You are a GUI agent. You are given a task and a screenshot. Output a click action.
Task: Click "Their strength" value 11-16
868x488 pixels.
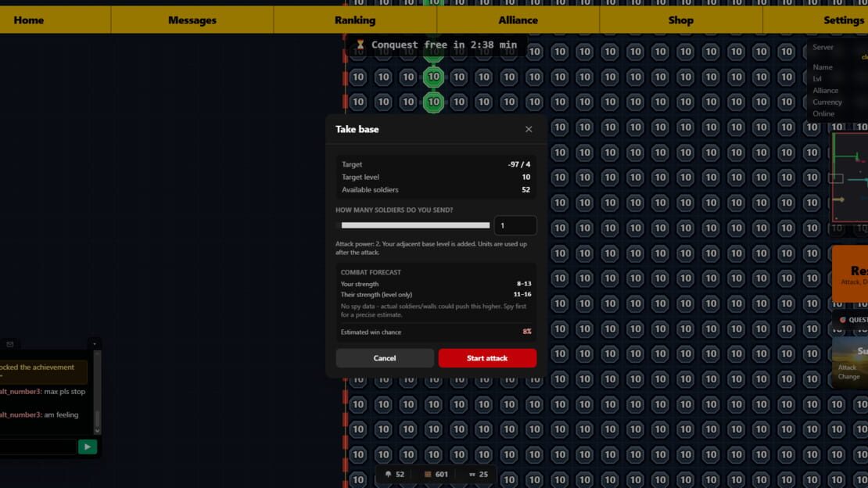[522, 295]
